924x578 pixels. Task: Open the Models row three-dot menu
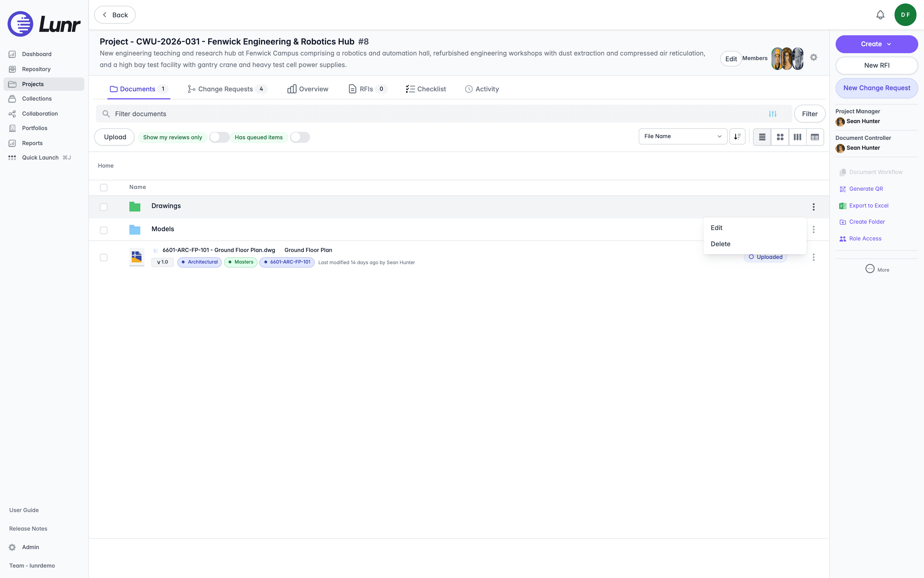pos(814,229)
